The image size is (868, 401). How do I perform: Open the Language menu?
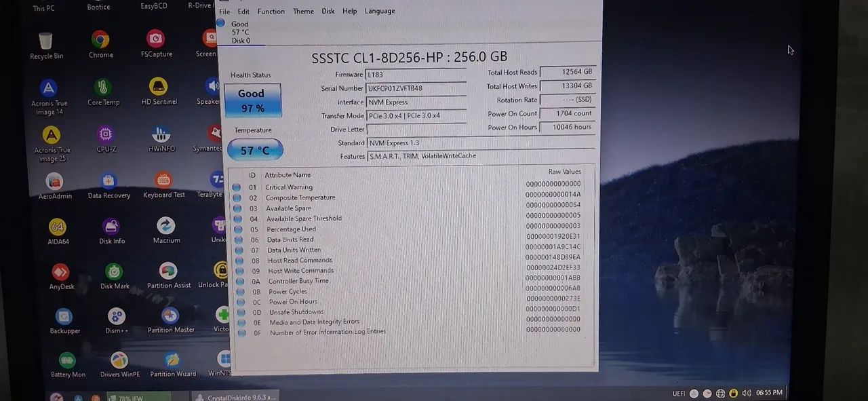pos(380,11)
